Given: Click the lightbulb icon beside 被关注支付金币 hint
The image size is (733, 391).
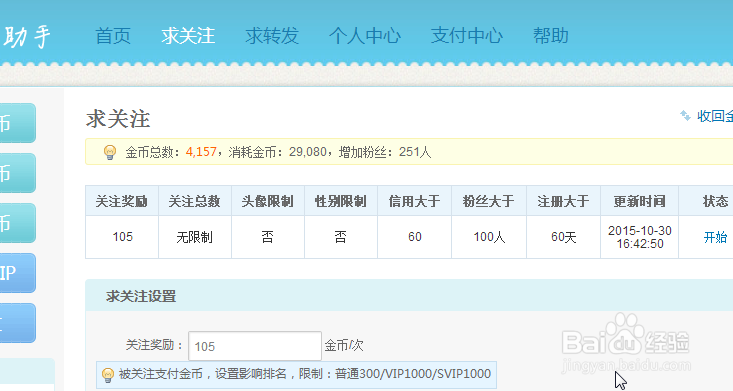Looking at the screenshot, I should 108,375.
